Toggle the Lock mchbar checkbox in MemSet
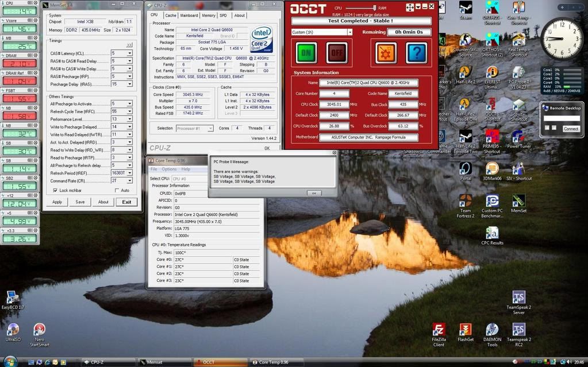This screenshot has width=588, height=367. coord(56,191)
